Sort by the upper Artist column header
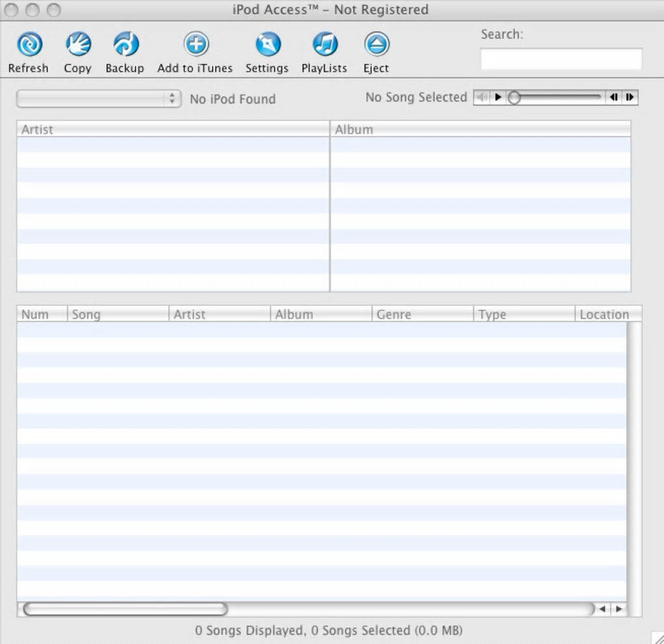The width and height of the screenshot is (664, 644). (173, 129)
